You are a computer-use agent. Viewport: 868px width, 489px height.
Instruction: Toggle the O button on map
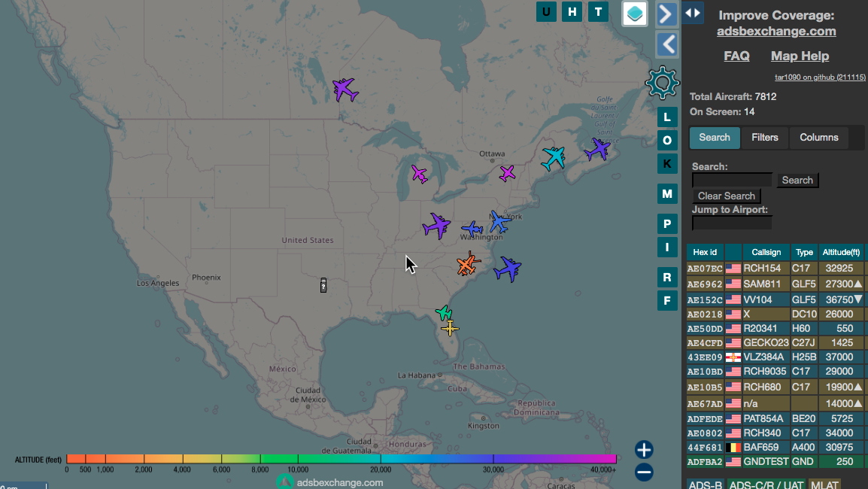(667, 141)
